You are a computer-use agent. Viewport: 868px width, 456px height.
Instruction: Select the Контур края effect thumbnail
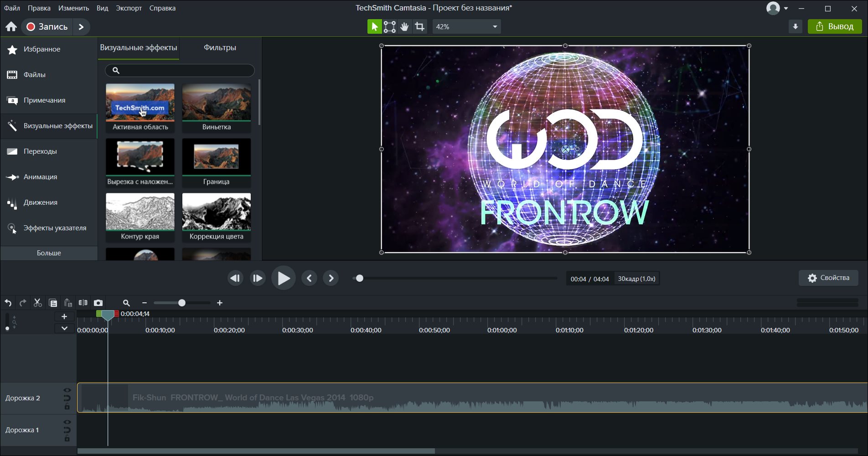pyautogui.click(x=140, y=218)
